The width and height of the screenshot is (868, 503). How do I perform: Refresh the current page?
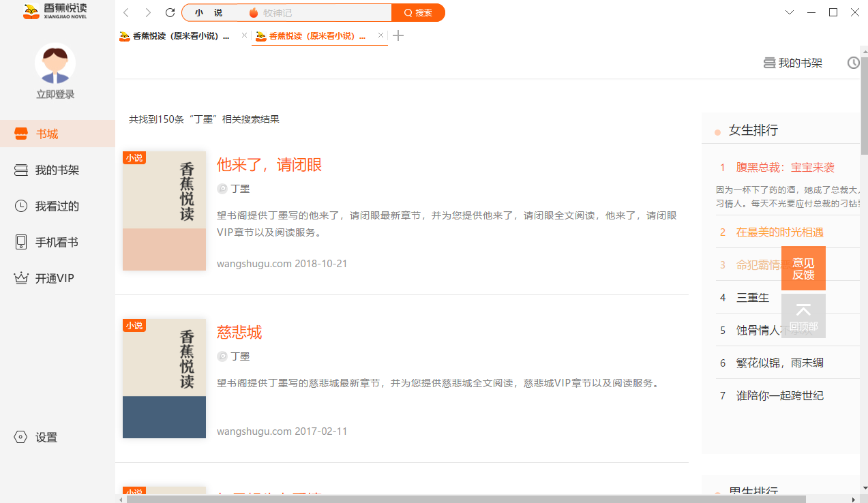click(170, 13)
